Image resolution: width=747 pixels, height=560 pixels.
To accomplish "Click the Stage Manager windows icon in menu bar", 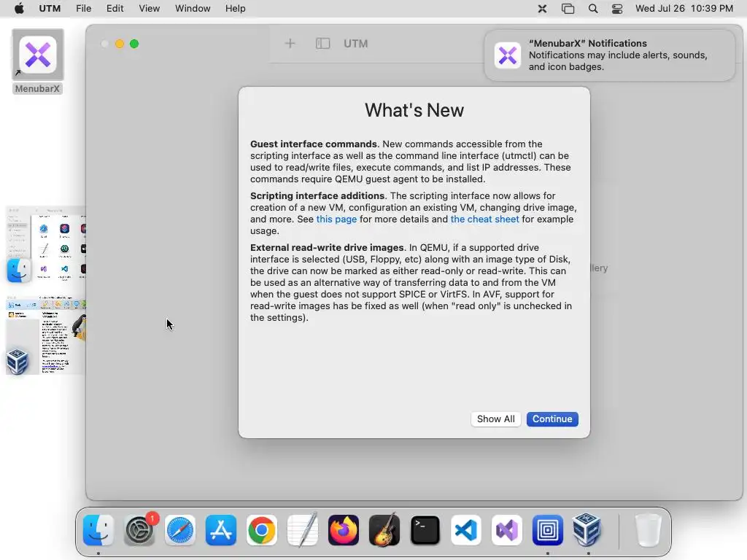I will click(568, 9).
